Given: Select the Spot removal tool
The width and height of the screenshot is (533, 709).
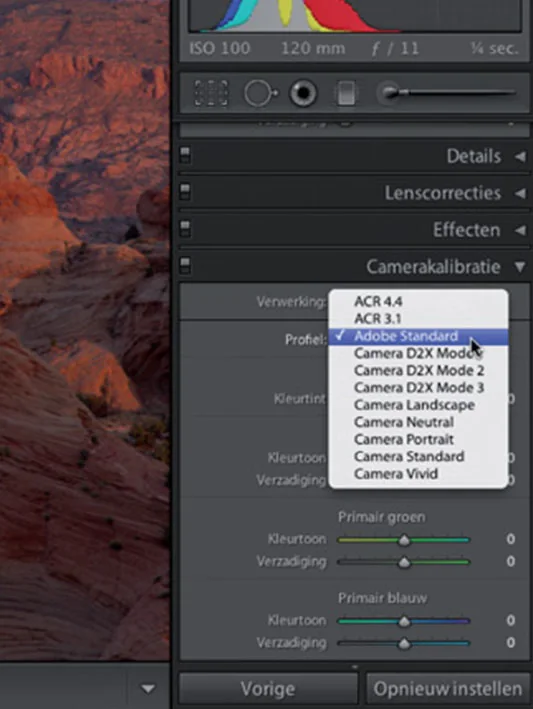Looking at the screenshot, I should pyautogui.click(x=260, y=93).
